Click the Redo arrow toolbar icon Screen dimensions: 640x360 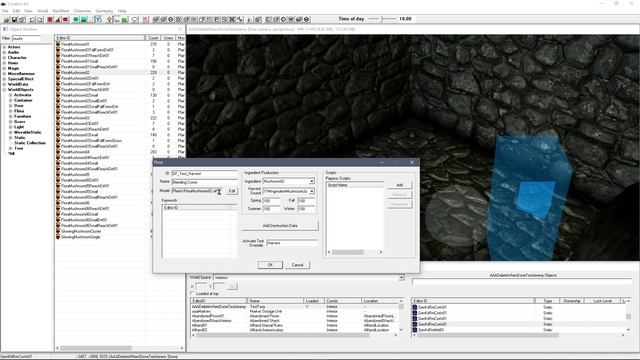(40, 19)
